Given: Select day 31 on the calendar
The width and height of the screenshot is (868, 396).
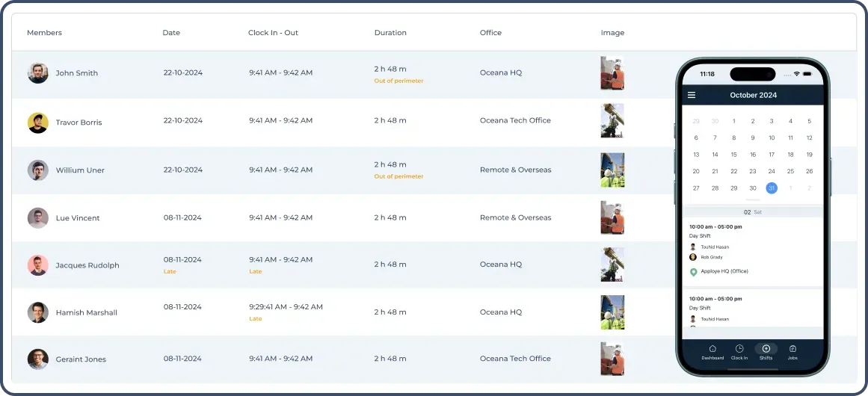Looking at the screenshot, I should click(772, 188).
